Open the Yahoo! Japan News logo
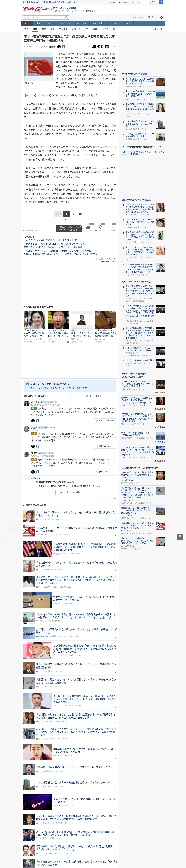 (x=37, y=9)
